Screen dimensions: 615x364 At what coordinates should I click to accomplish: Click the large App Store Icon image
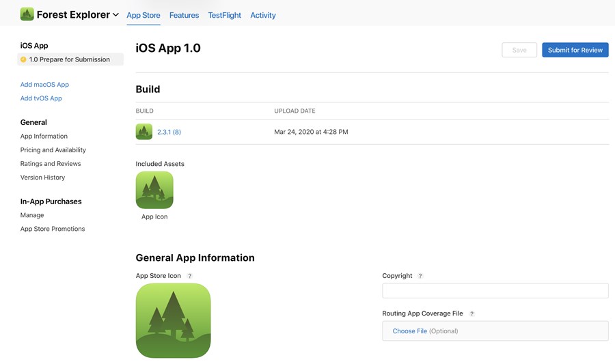(174, 320)
